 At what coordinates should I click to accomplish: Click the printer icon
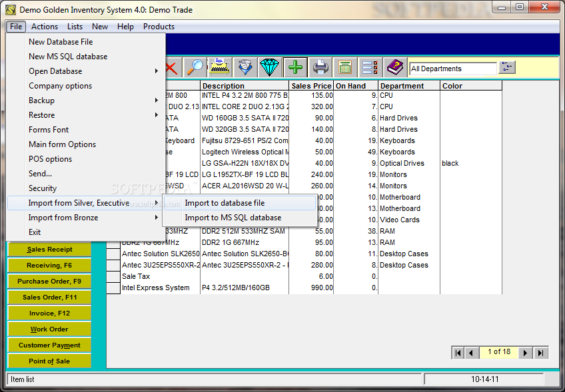coord(320,67)
